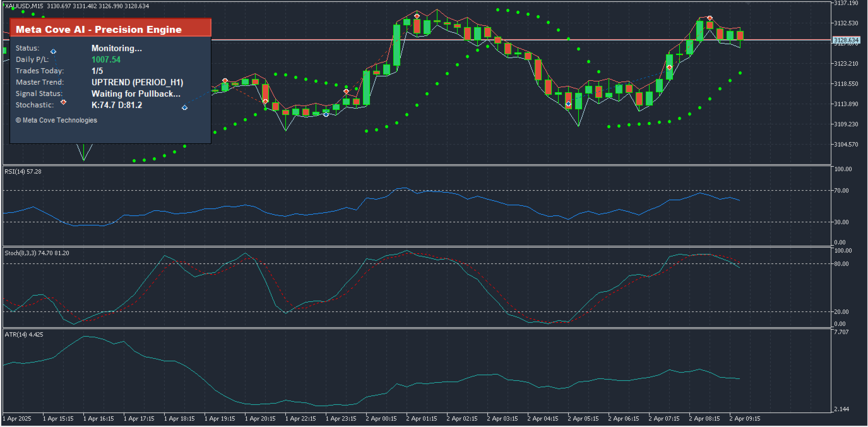Click the Signal Status: label
868x427 pixels.
click(39, 93)
